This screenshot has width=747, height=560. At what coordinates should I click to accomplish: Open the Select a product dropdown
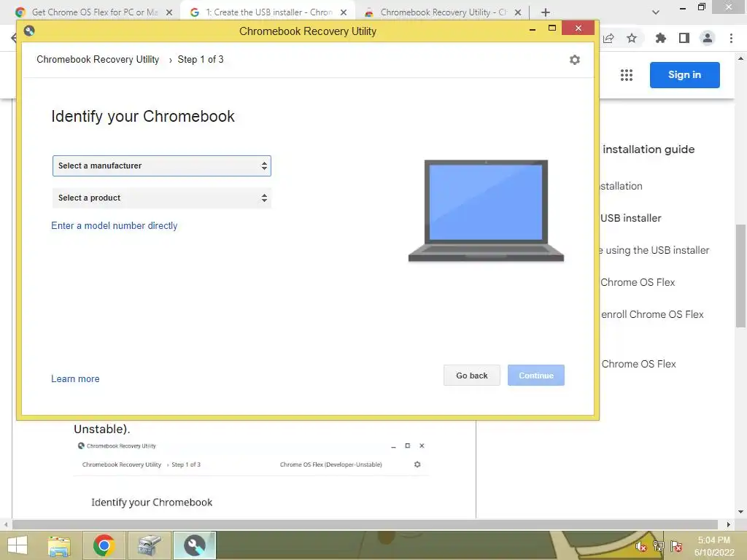(161, 198)
